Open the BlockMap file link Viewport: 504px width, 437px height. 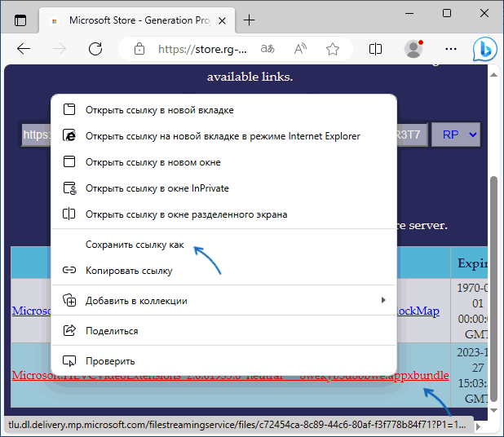pos(418,311)
